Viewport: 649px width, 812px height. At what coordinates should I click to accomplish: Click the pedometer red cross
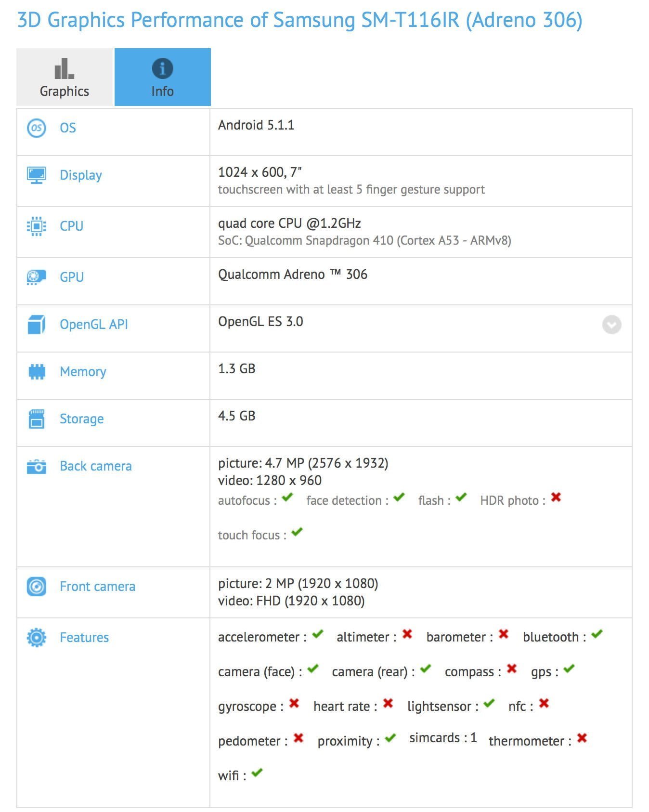click(x=299, y=738)
